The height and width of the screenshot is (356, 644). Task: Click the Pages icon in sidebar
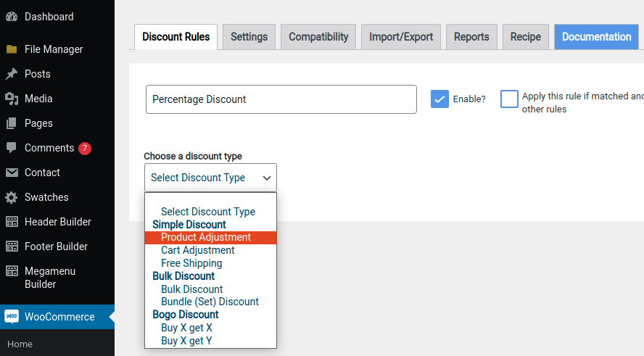pos(12,123)
